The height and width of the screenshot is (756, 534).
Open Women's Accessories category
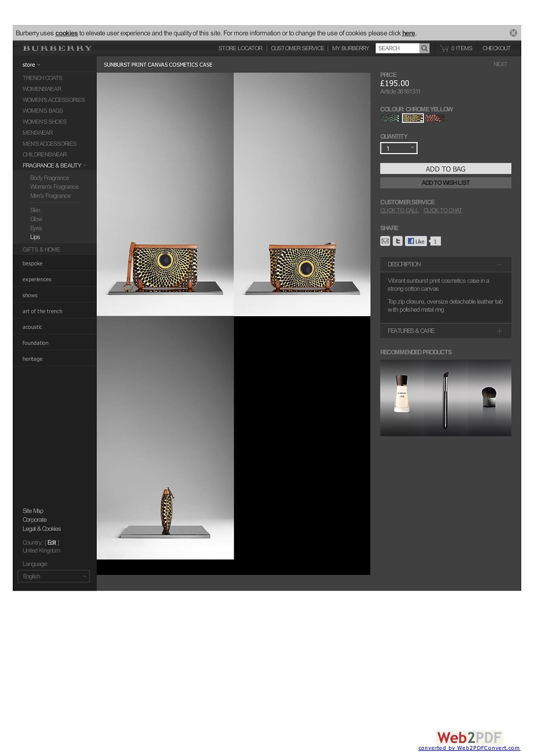(x=53, y=100)
